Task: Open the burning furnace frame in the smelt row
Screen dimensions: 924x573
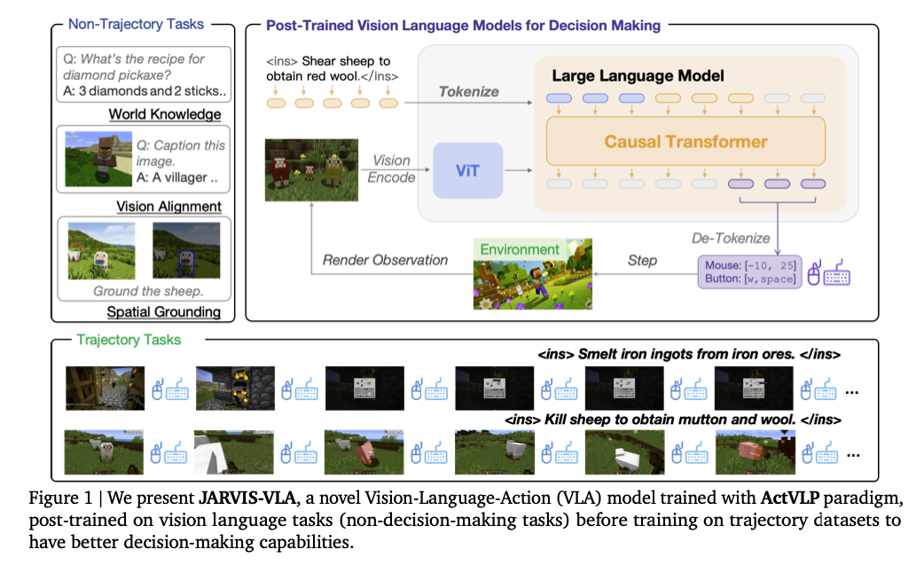Action: 235,389
